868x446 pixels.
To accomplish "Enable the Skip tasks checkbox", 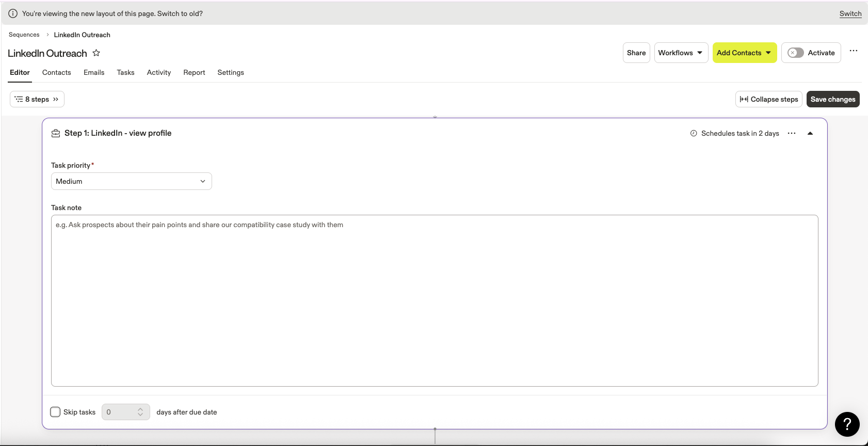I will 55,412.
